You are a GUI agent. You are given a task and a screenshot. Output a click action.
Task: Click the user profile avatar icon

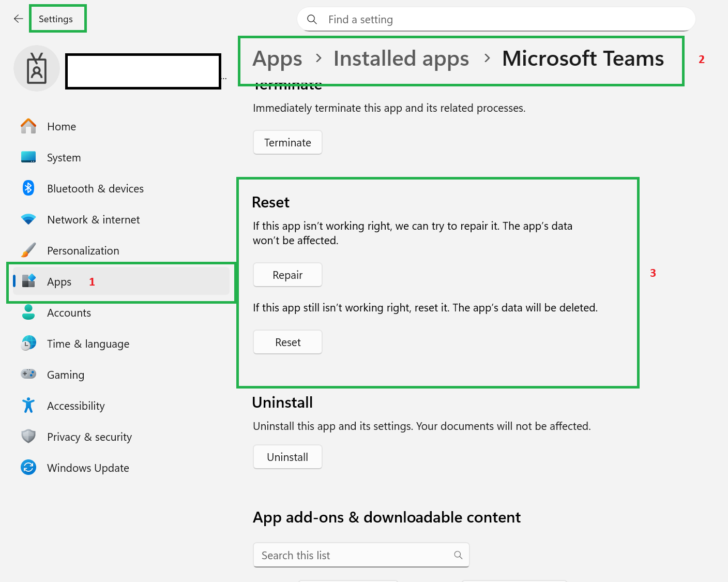click(37, 68)
